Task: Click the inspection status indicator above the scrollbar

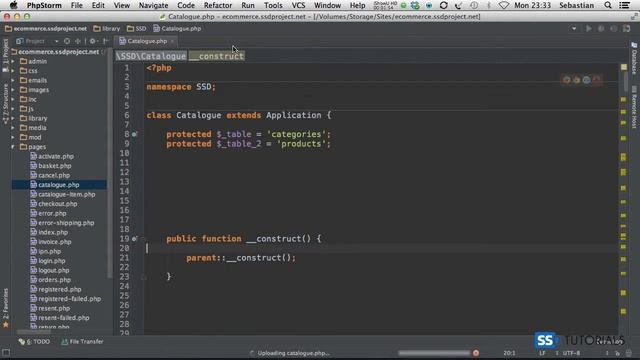Action: [x=624, y=67]
